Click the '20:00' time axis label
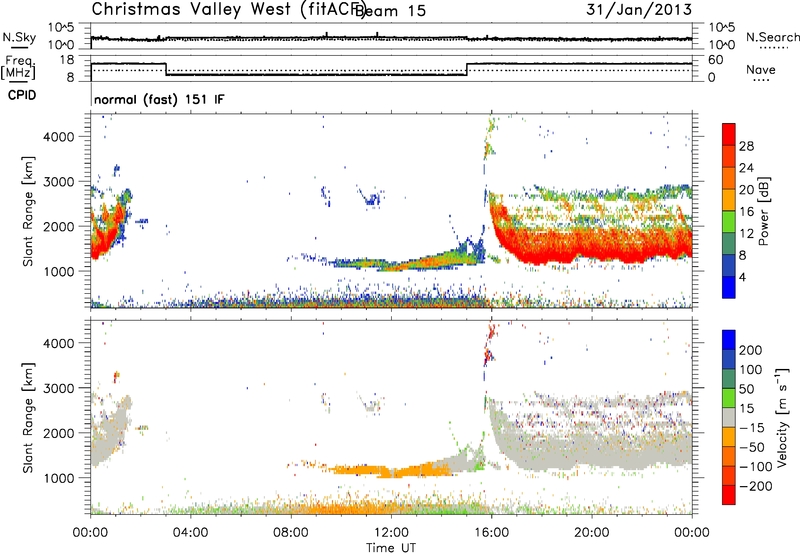Screen dimensions: 800x554 [591, 533]
